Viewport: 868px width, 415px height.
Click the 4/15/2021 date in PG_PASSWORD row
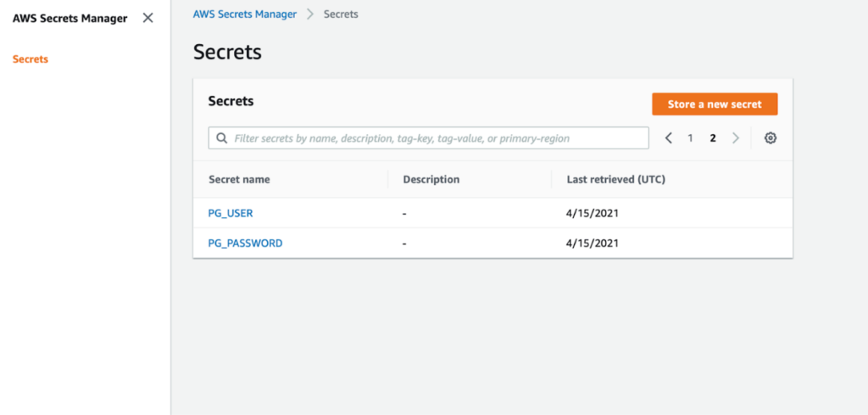coord(593,244)
